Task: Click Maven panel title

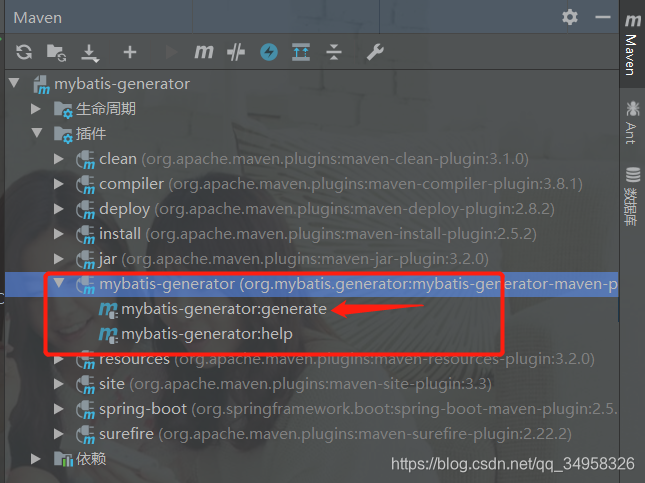Action: pos(37,18)
